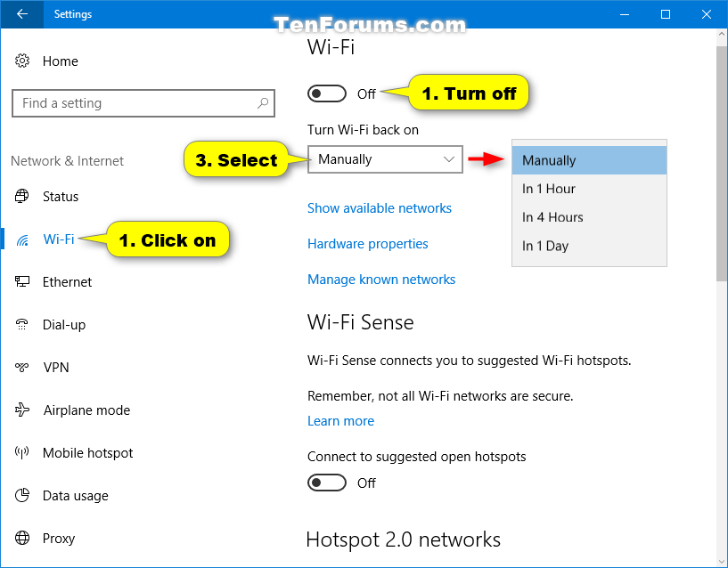The image size is (728, 568).
Task: Maximize the Settings window
Action: point(666,14)
